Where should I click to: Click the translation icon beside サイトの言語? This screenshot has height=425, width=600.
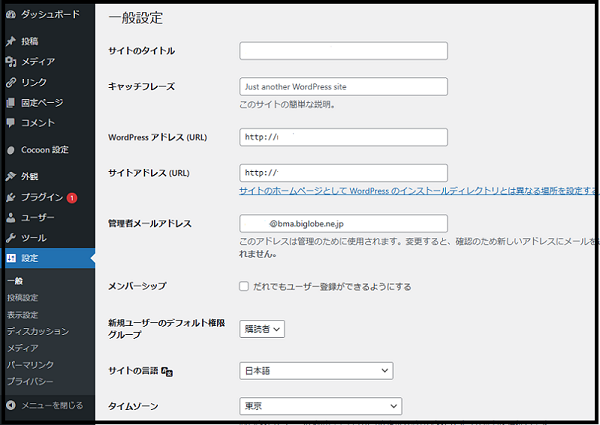tap(167, 371)
